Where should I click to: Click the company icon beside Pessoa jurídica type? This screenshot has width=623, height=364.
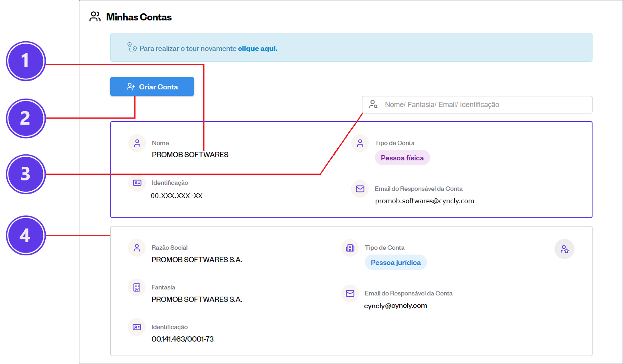coord(350,248)
